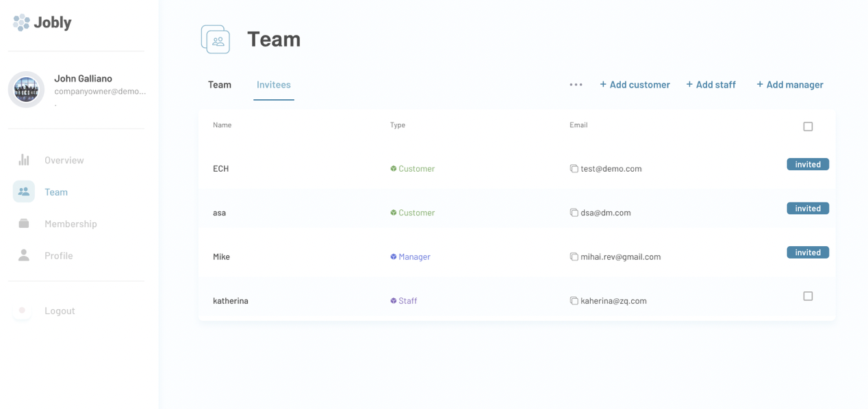The width and height of the screenshot is (868, 409).
Task: Click the invited badge for ECH
Action: pyautogui.click(x=808, y=164)
